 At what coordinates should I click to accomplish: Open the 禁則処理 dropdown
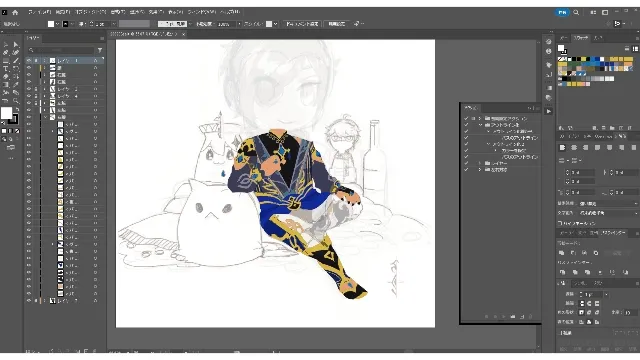pyautogui.click(x=607, y=203)
